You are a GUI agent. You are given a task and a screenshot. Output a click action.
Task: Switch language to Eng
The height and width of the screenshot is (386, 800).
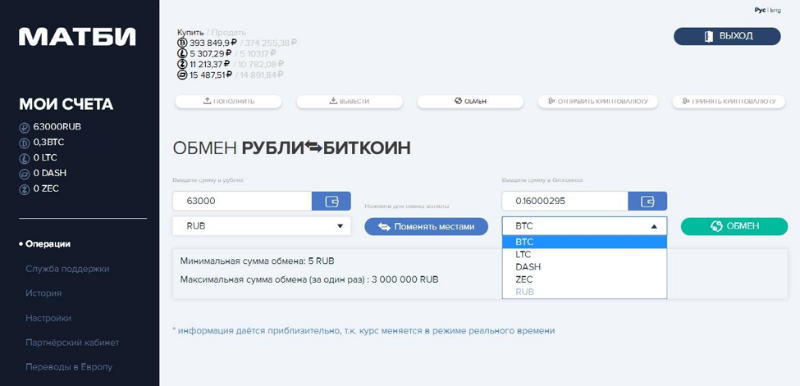775,10
